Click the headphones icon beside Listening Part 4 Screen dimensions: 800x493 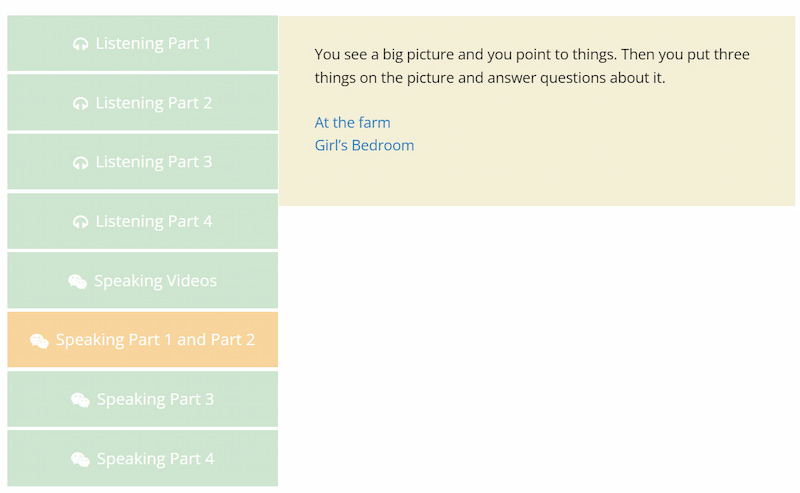coord(81,222)
